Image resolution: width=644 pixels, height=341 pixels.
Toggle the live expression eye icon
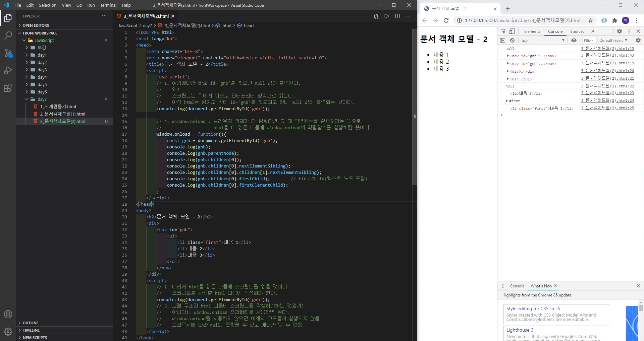point(574,40)
